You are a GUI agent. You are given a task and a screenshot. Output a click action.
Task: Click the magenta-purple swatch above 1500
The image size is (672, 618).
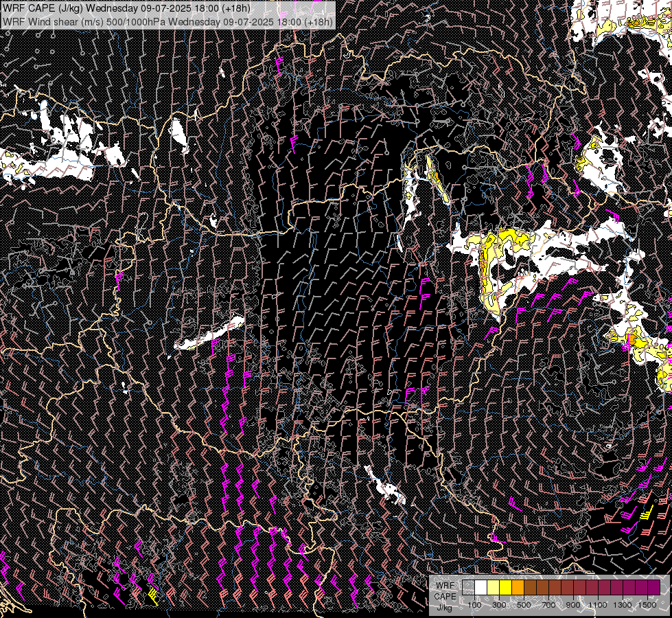coord(654,587)
